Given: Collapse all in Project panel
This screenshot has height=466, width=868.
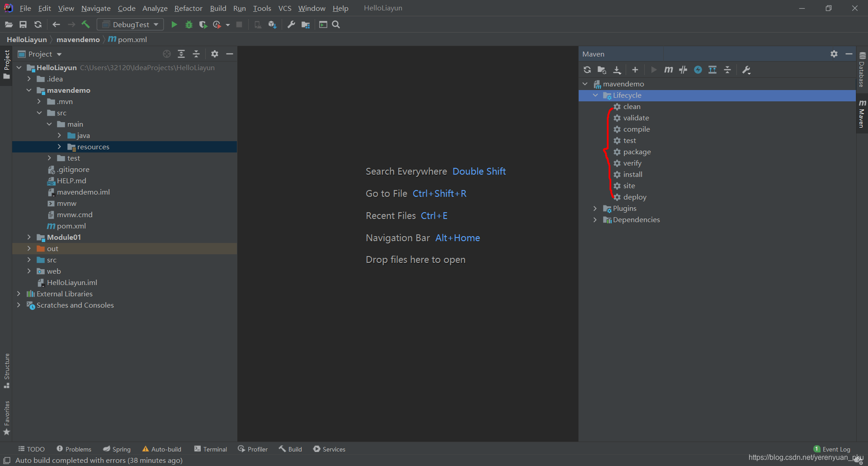Looking at the screenshot, I should (196, 54).
